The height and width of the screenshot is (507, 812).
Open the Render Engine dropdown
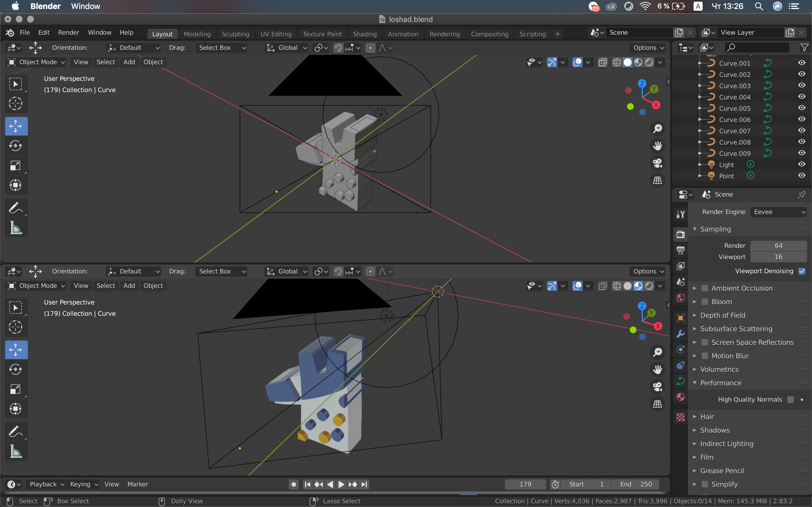pyautogui.click(x=778, y=212)
